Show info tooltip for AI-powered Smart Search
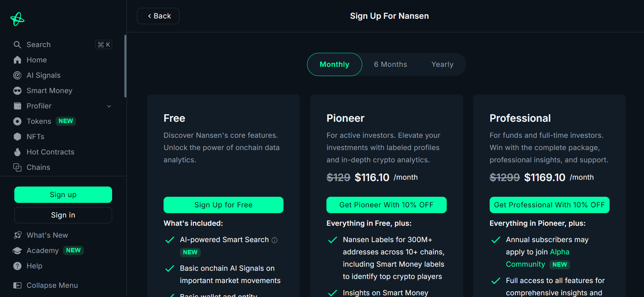Viewport: 644px width, 297px height. click(275, 240)
